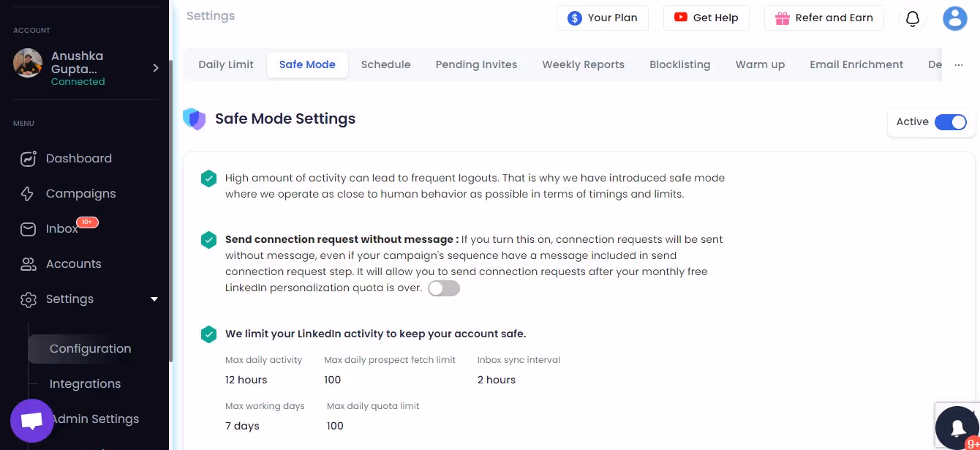Enable sending connection requests without message

[x=444, y=288]
